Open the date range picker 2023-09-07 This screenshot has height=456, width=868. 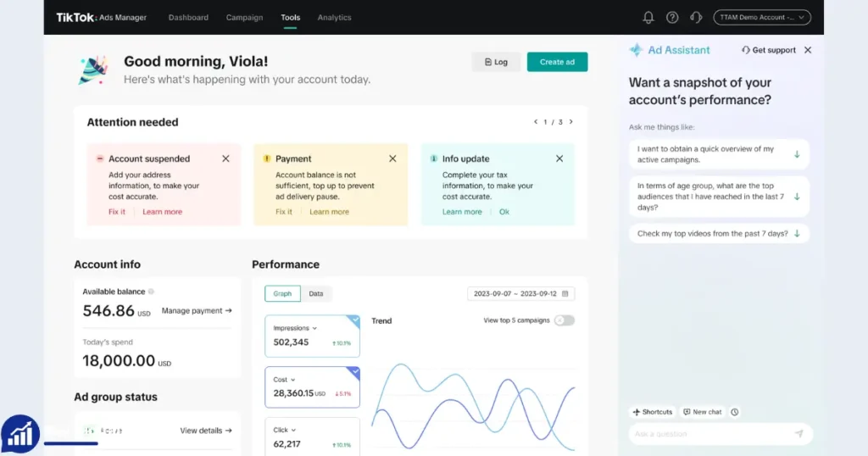pos(521,294)
